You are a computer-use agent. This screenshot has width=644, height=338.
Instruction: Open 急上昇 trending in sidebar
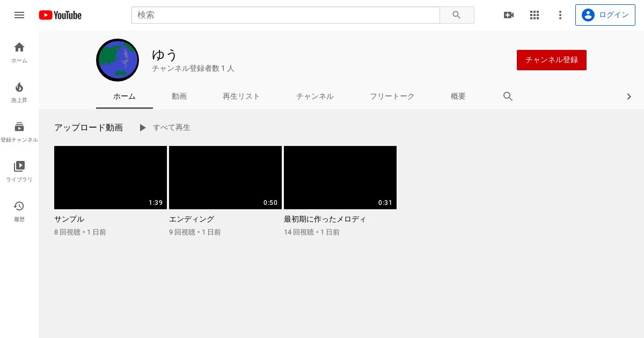19,92
